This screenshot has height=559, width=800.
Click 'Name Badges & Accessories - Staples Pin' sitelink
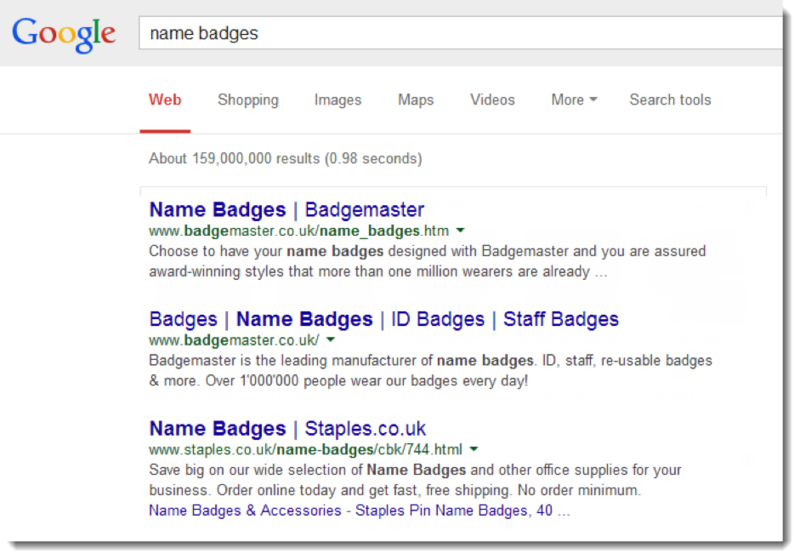(359, 511)
